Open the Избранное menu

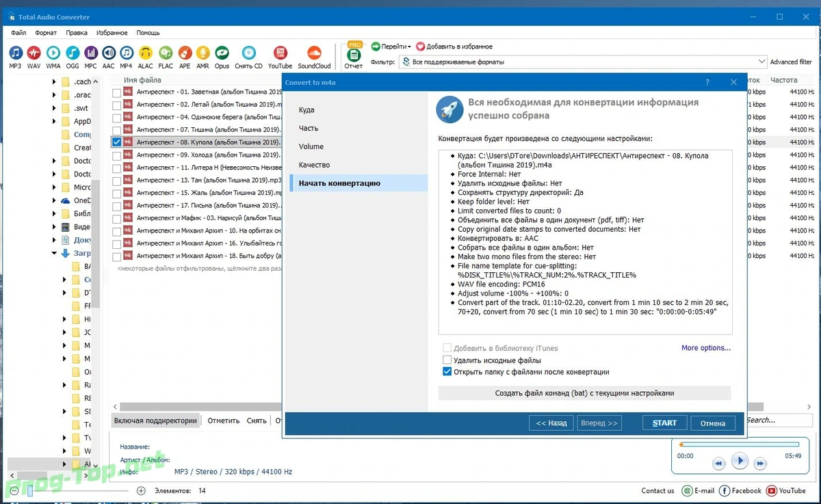click(x=112, y=33)
